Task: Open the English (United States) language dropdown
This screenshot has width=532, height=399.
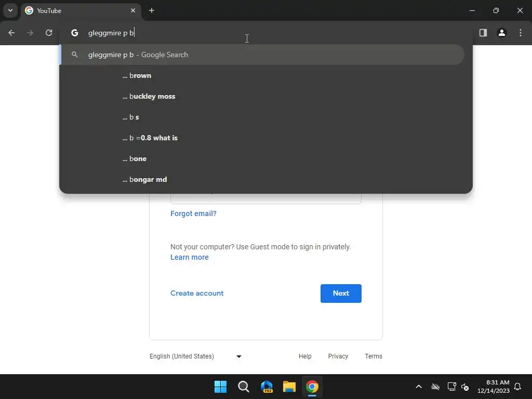Action: 195,356
